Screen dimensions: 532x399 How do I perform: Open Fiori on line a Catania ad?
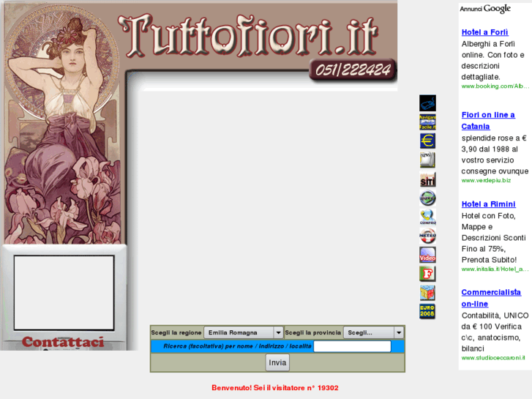point(488,121)
